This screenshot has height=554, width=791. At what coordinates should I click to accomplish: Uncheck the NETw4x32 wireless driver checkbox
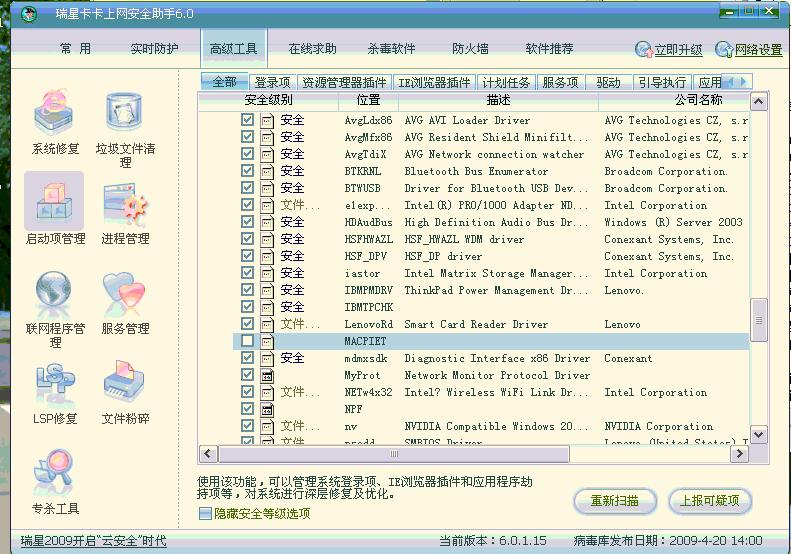[x=247, y=392]
